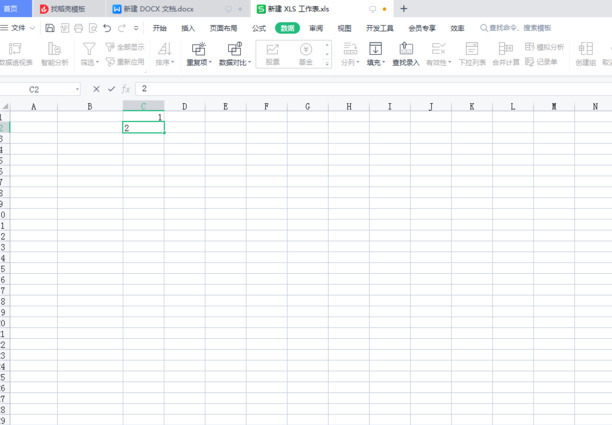Open the dialog launcher below the filter group
The image size is (612, 425).
tap(145, 71)
